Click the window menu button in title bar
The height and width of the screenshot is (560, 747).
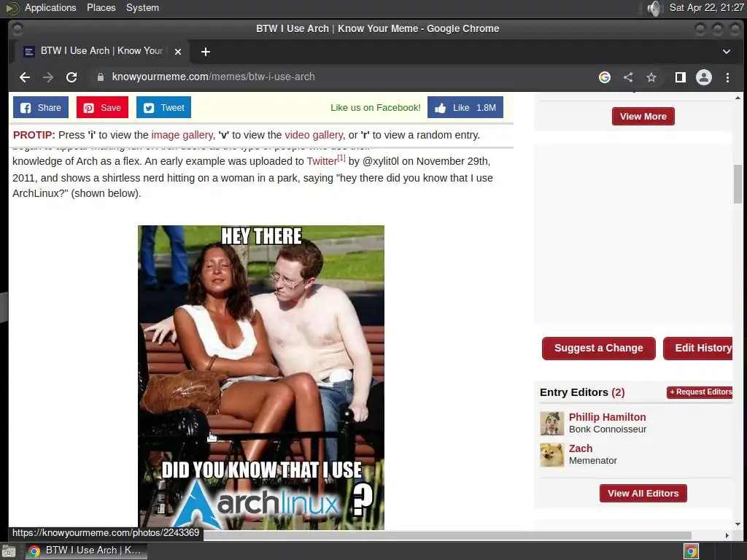(17, 28)
